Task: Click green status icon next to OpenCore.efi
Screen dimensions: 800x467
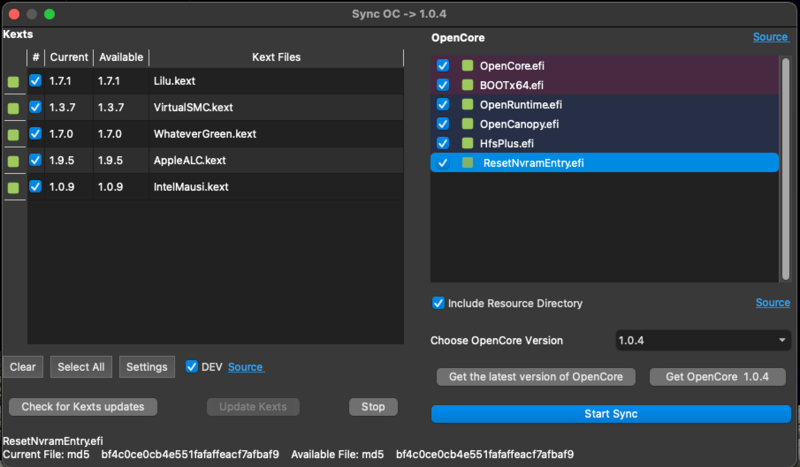Action: pyautogui.click(x=466, y=66)
